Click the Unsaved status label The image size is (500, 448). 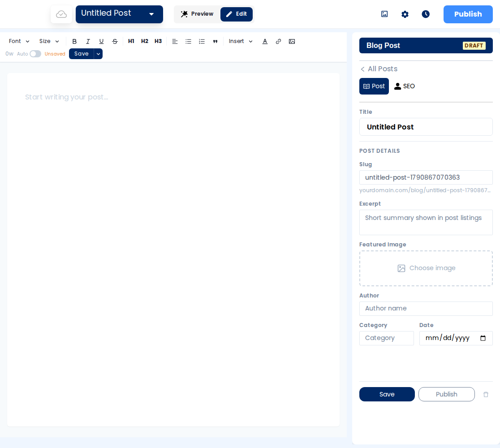pos(55,54)
